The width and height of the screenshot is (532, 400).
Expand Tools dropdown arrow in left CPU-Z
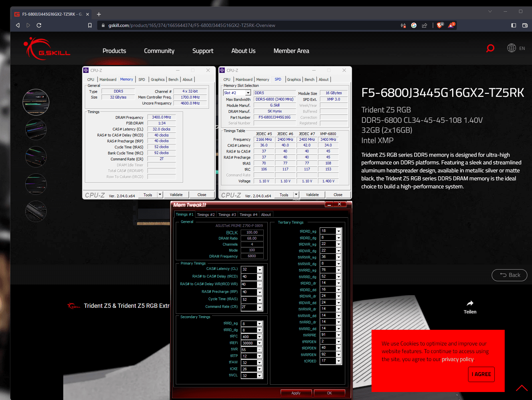(x=160, y=195)
